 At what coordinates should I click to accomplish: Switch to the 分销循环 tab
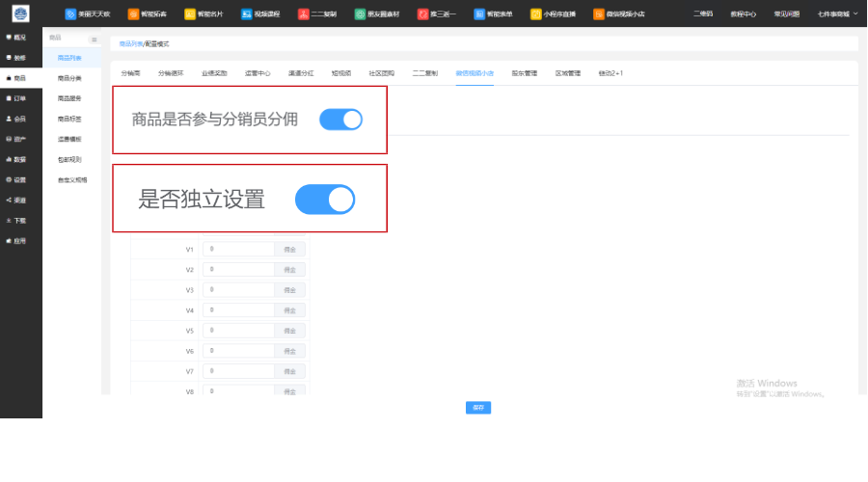[171, 73]
